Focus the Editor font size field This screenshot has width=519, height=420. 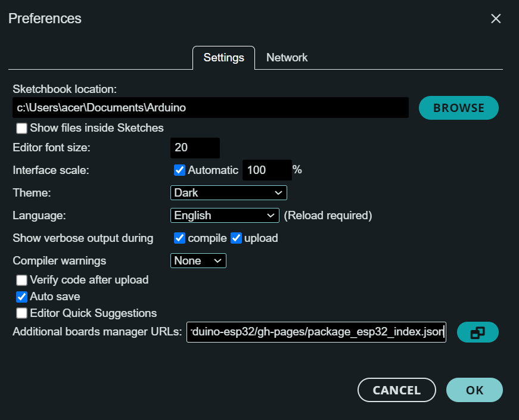195,148
